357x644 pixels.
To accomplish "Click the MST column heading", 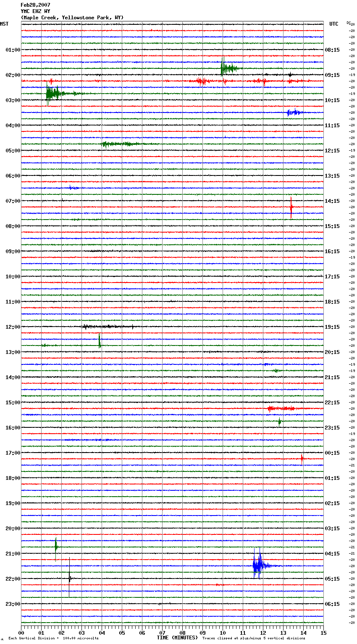I will pyautogui.click(x=4, y=24).
